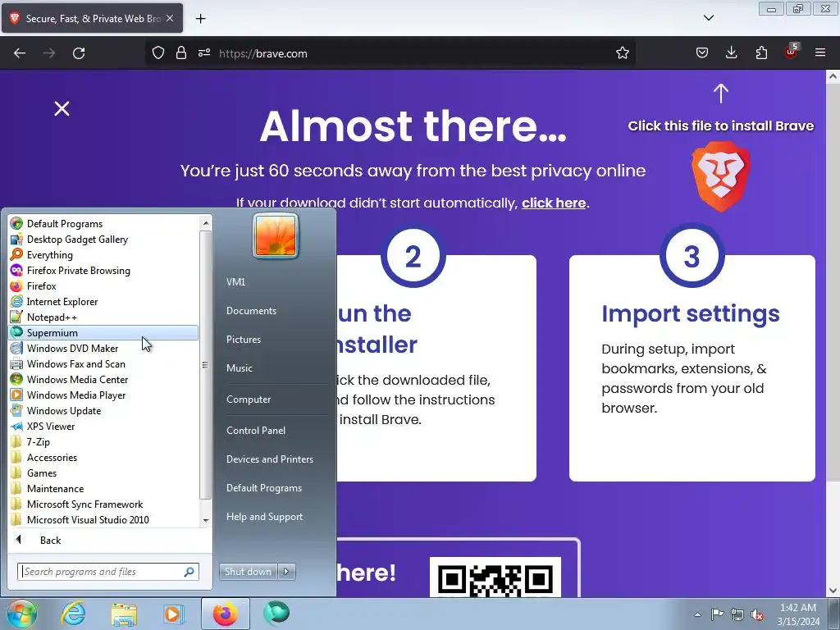
Task: Click the programs list scrollbar down arrow
Action: click(x=206, y=520)
